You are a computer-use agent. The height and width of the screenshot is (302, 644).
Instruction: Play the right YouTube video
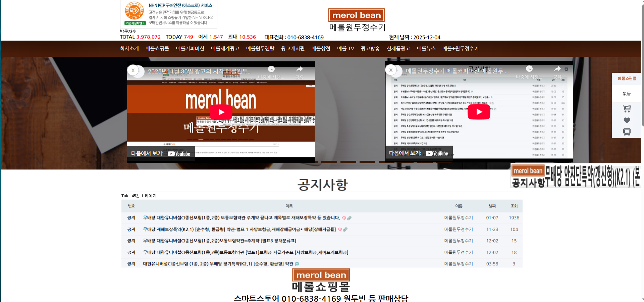[x=479, y=112]
